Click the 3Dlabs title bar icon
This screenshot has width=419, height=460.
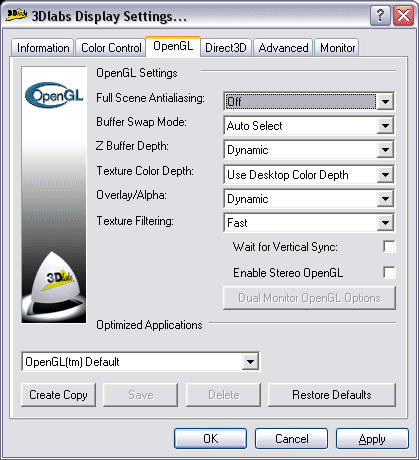point(16,15)
